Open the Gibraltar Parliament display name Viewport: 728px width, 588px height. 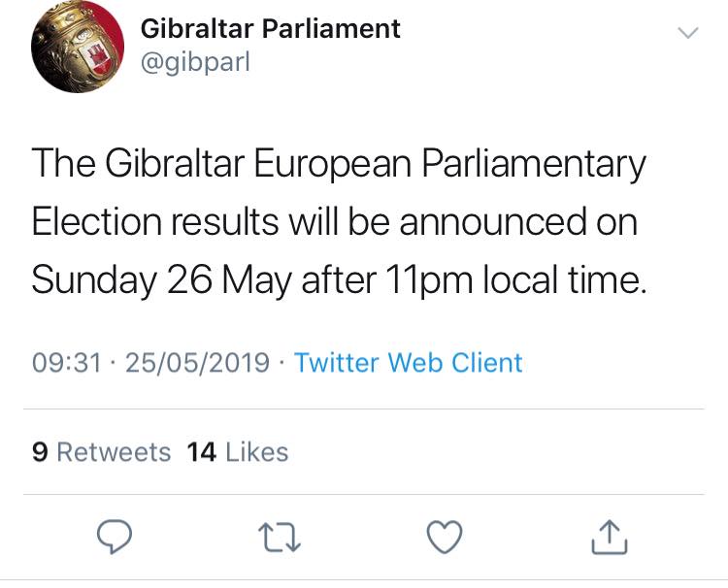(x=270, y=29)
